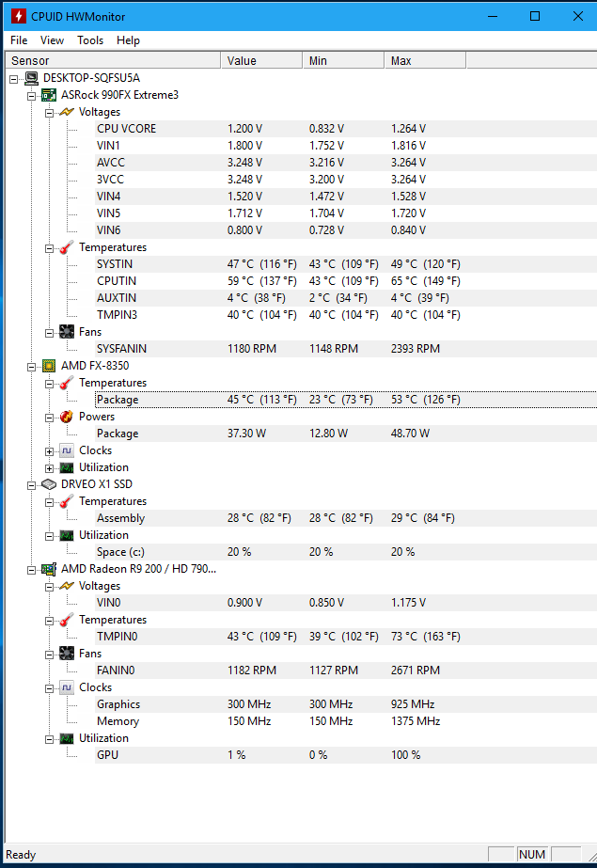Select the VIN0 voltage row
This screenshot has height=868, width=597.
[346, 603]
